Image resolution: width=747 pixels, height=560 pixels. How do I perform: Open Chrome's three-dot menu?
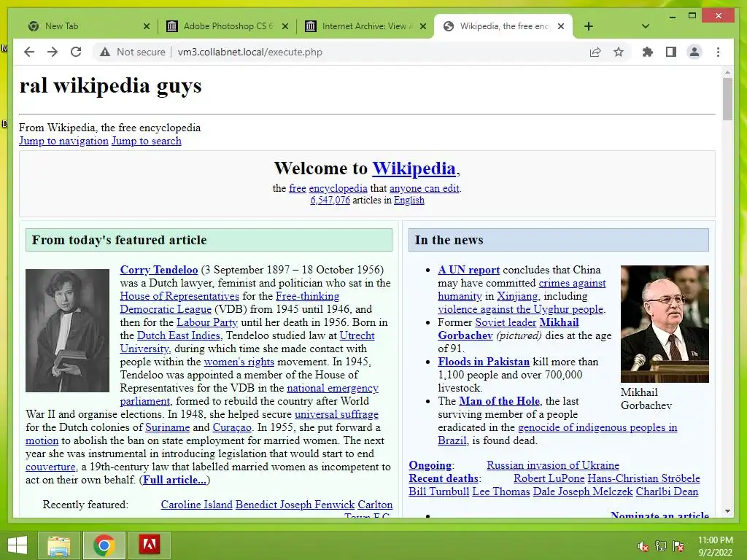point(718,52)
